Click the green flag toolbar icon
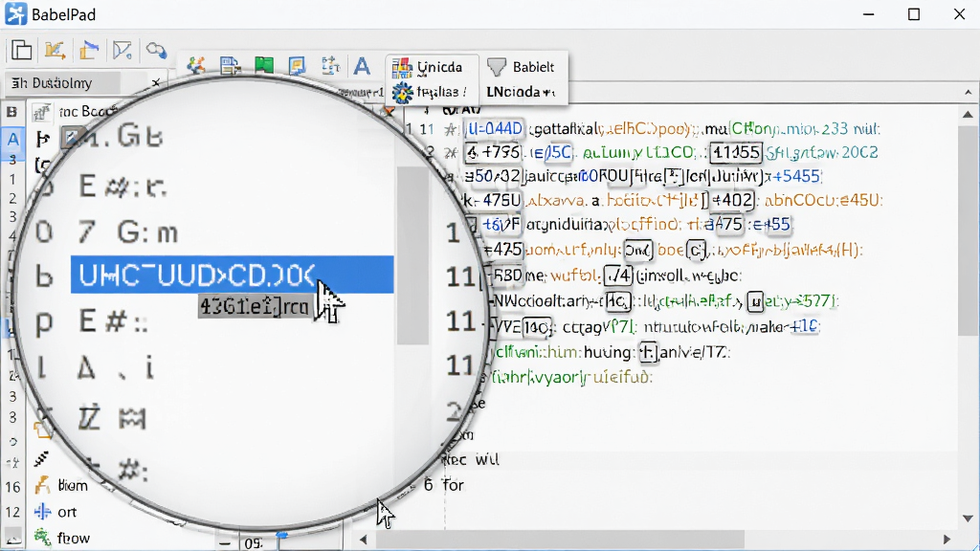980x551 pixels. [264, 65]
